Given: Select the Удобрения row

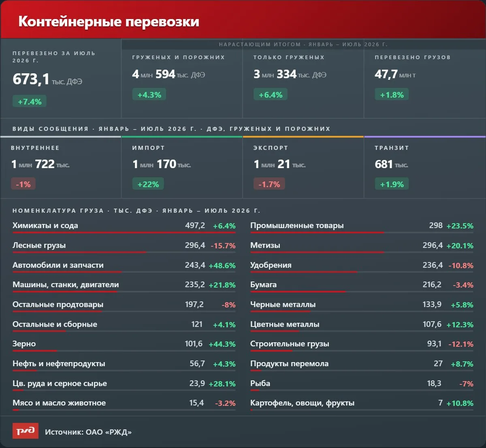Looking at the screenshot, I should 362,267.
